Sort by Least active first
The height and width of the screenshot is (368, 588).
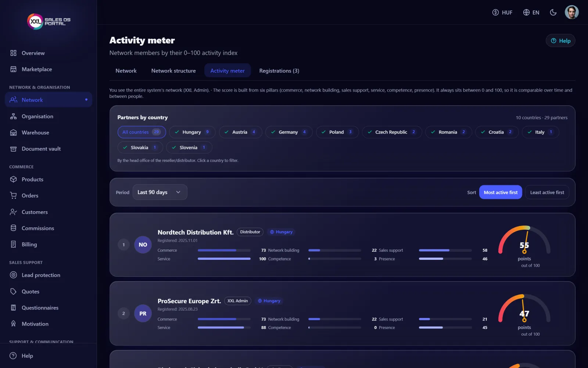click(547, 192)
